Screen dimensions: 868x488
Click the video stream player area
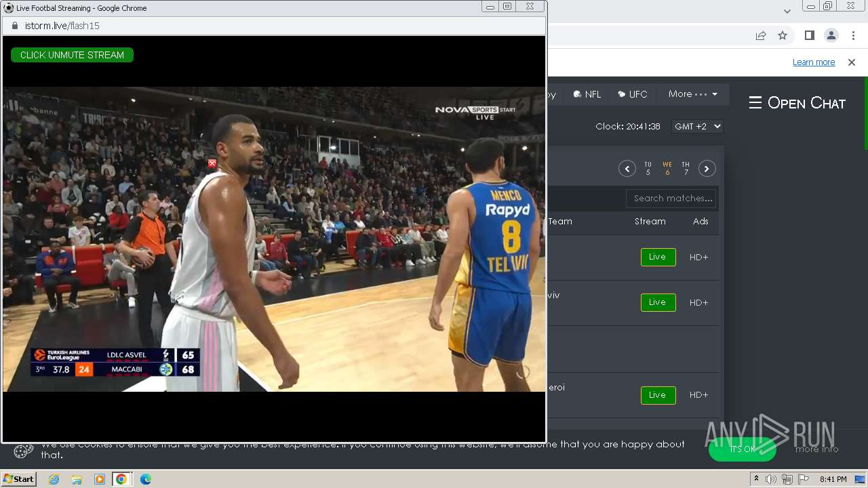point(274,239)
